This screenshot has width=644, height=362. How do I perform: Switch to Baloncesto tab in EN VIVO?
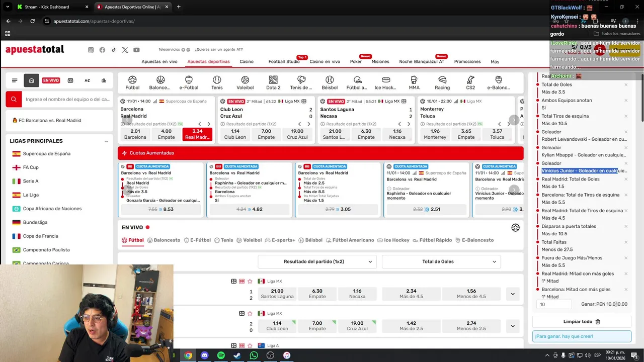[x=164, y=240]
